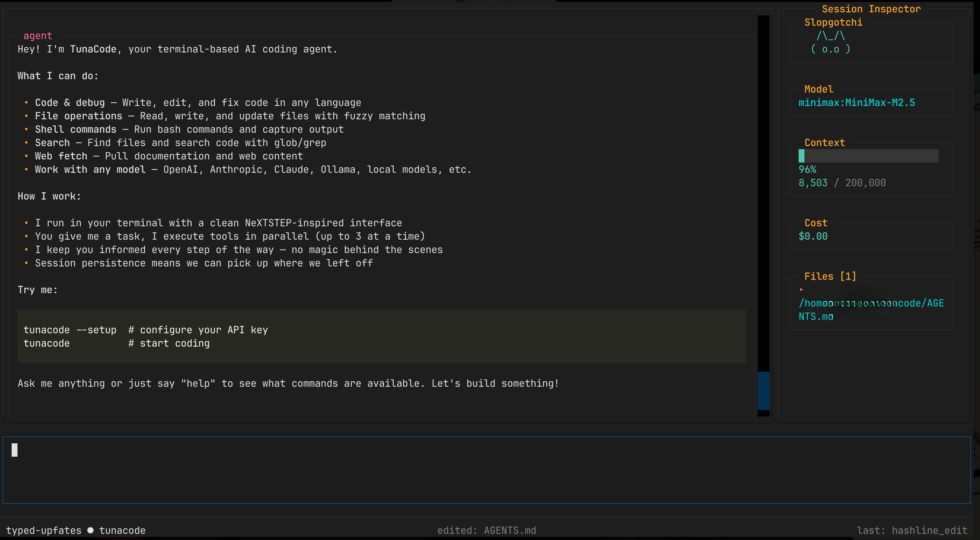This screenshot has height=540, width=980.
Task: Click the $0.00 cost value
Action: (x=813, y=236)
